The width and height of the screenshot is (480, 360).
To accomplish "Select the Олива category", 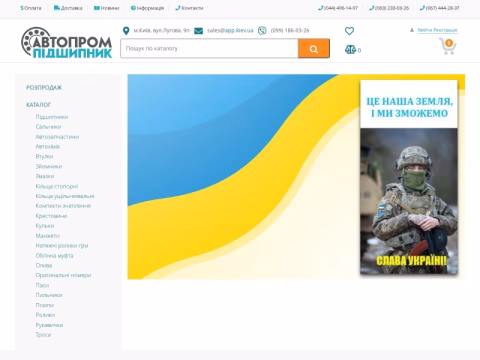I will pos(44,265).
